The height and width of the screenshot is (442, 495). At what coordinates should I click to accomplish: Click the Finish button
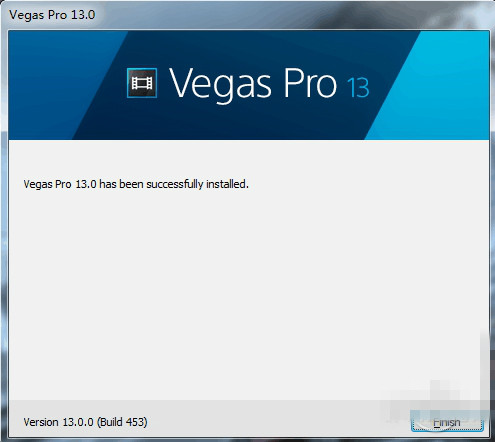point(447,423)
